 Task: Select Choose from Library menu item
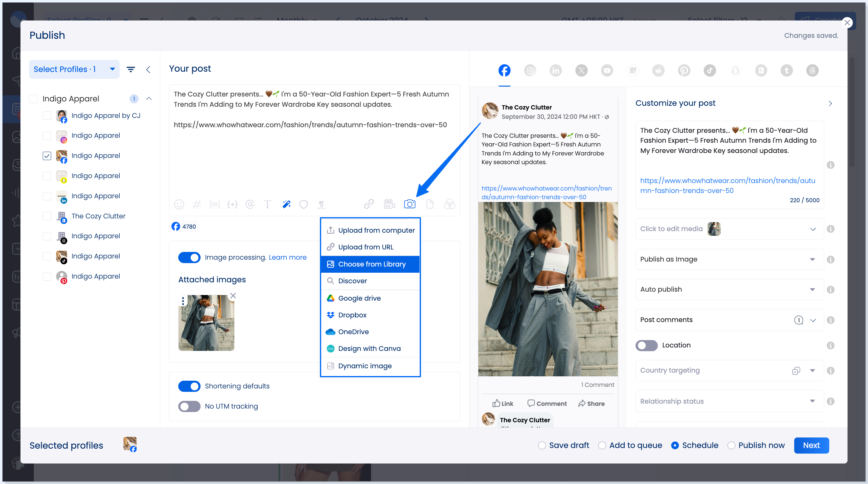[x=370, y=264]
